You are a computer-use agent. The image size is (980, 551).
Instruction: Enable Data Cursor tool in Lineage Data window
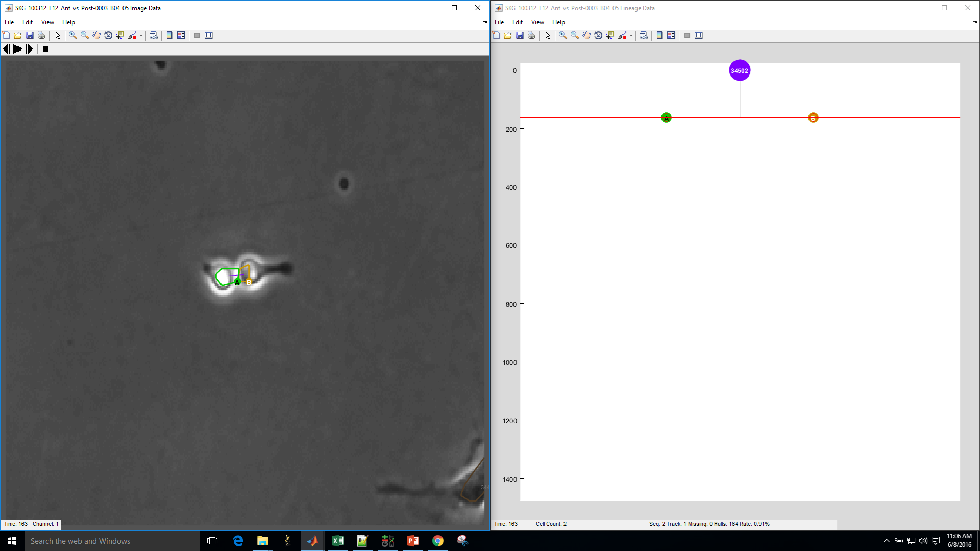point(610,35)
